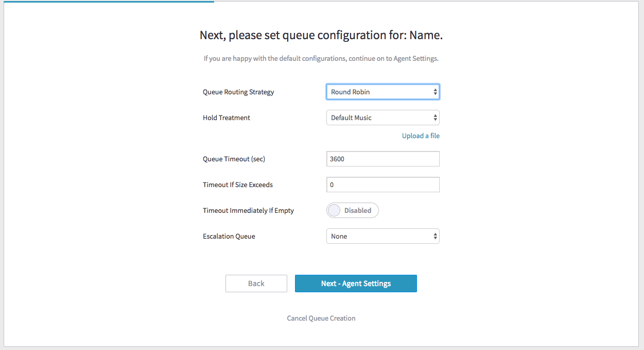Click the default configurations helper text

321,58
